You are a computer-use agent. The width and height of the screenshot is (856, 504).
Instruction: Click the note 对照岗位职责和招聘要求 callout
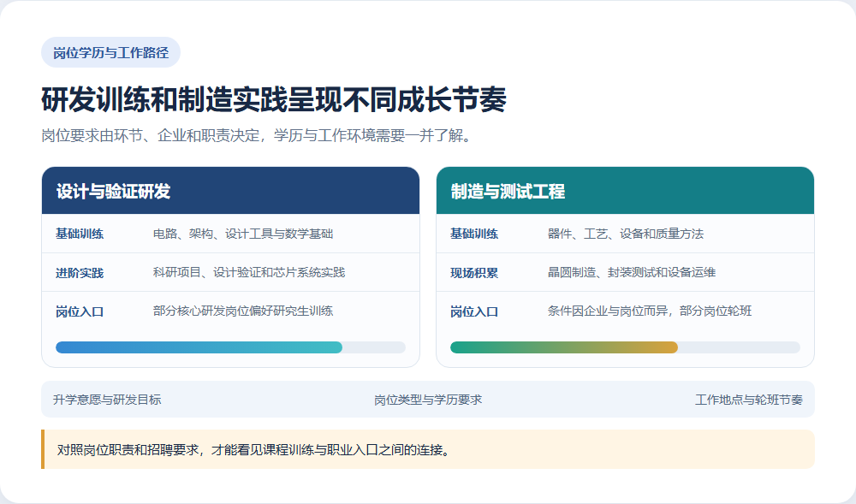(428, 449)
